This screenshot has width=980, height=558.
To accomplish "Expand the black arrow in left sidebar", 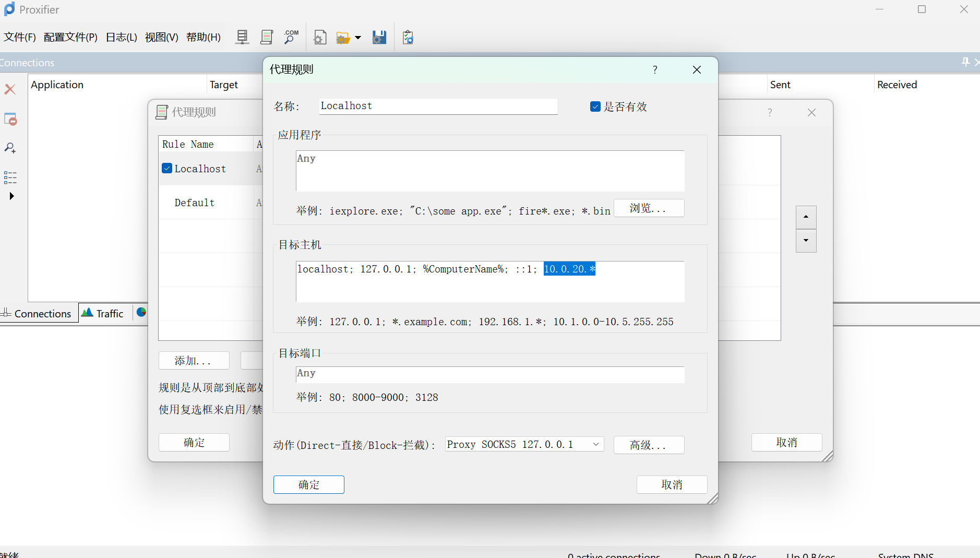I will click(x=11, y=196).
